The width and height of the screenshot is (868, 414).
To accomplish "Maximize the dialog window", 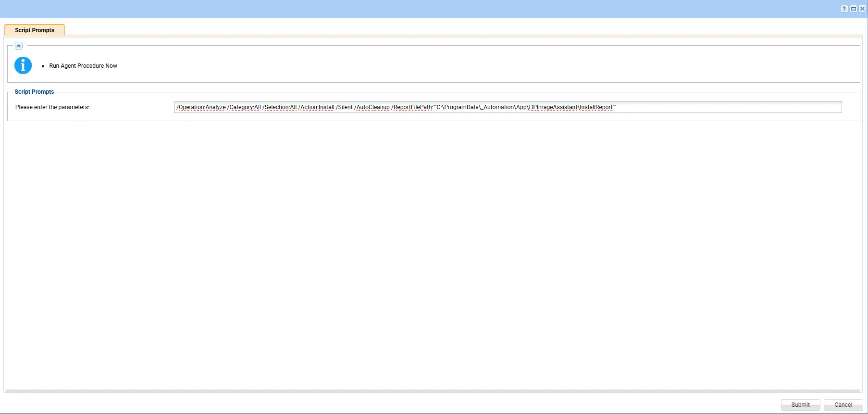I will [854, 9].
